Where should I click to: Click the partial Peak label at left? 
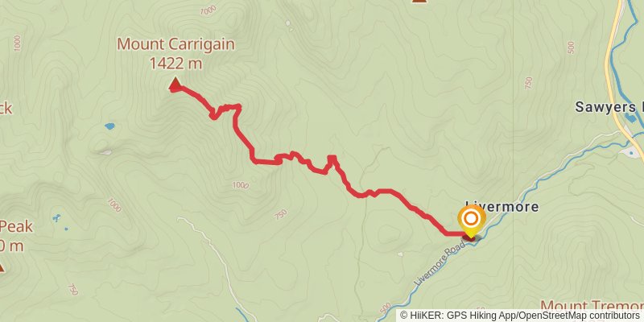coord(15,226)
